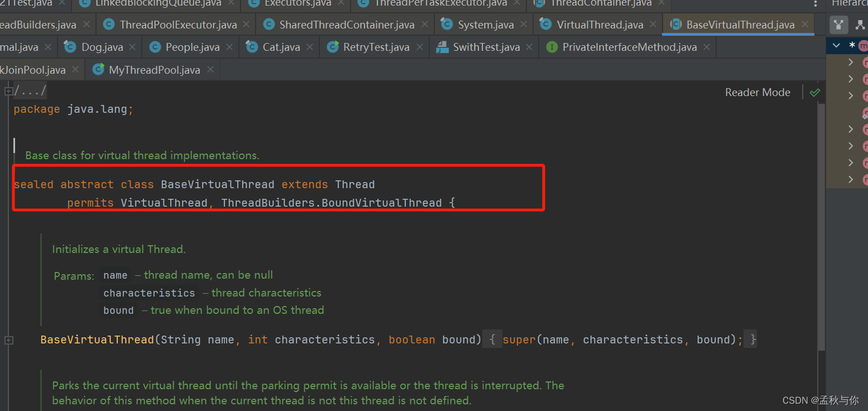The height and width of the screenshot is (411, 868).
Task: Collapse the top chevron in the right structure panel
Action: 836,46
